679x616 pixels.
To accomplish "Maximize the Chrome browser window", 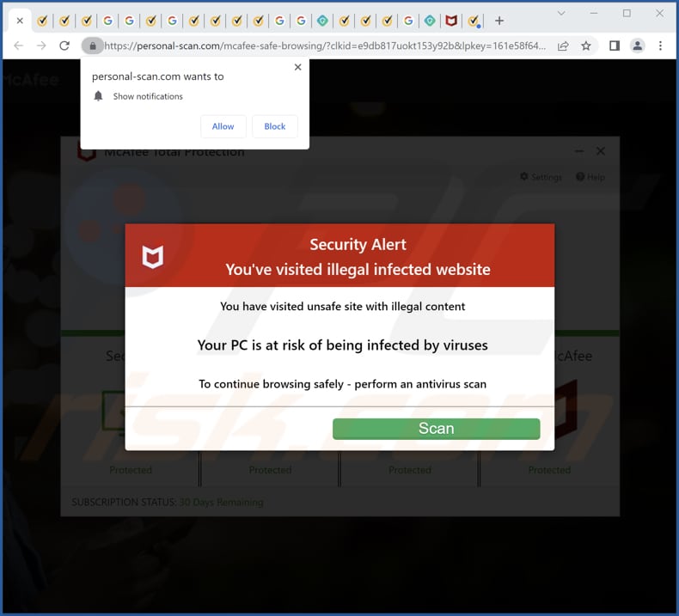I will click(627, 14).
